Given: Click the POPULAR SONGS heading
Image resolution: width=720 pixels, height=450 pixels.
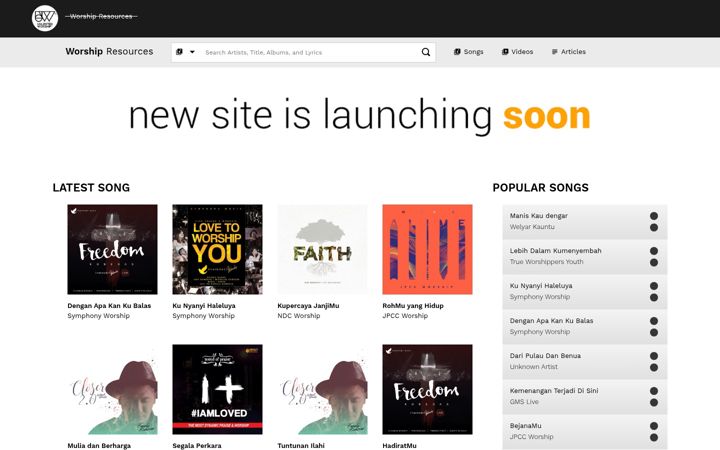Looking at the screenshot, I should coord(540,187).
